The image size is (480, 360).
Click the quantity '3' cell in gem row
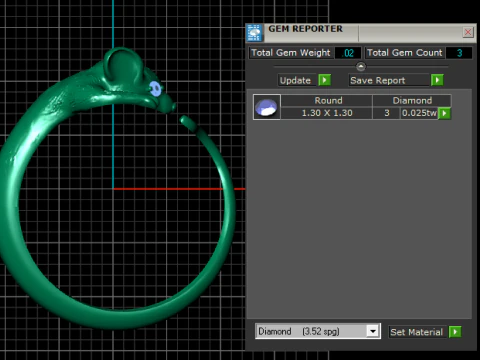click(387, 113)
